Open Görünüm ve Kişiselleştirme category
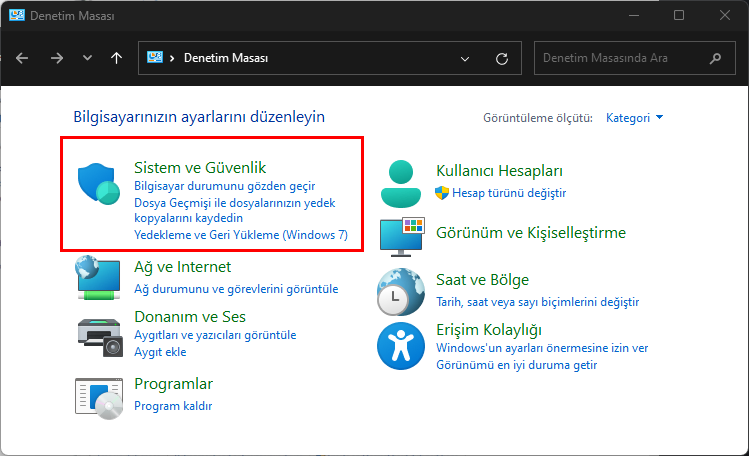 click(x=531, y=233)
